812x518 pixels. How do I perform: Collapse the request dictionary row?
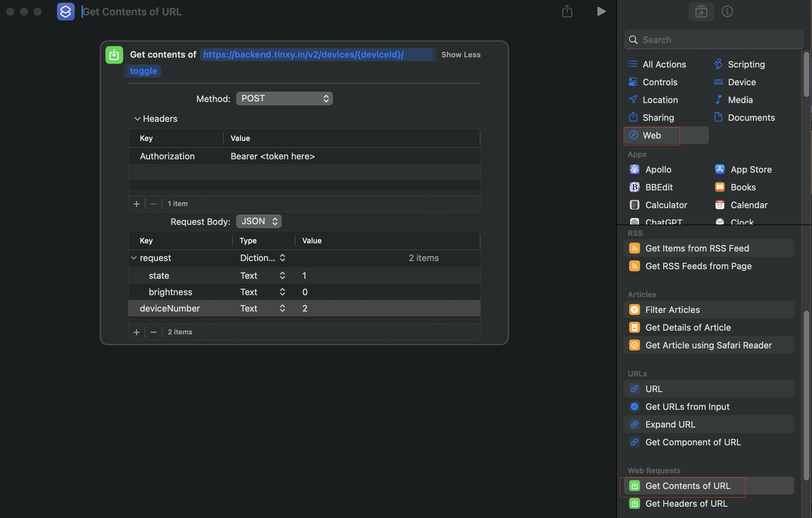pos(134,258)
